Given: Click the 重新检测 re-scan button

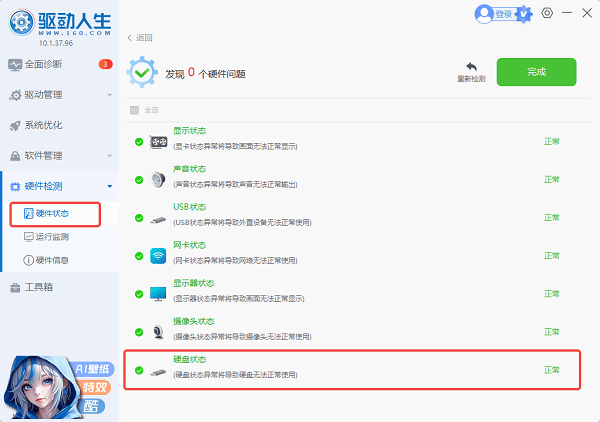Looking at the screenshot, I should [x=471, y=72].
